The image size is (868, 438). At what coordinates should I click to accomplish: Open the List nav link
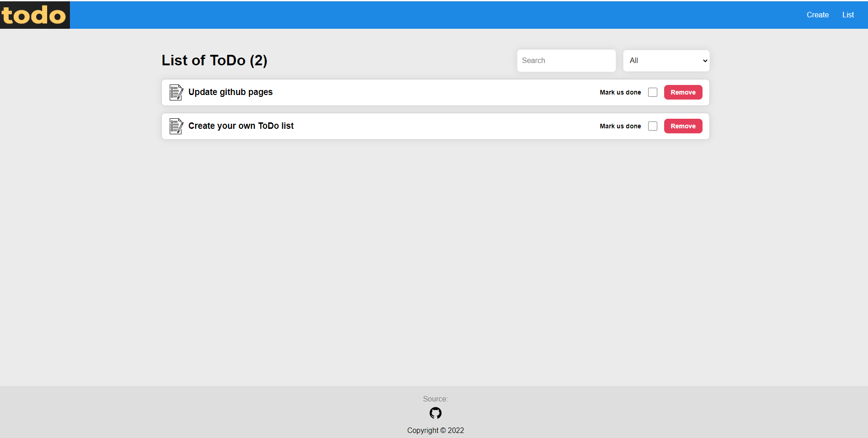848,15
